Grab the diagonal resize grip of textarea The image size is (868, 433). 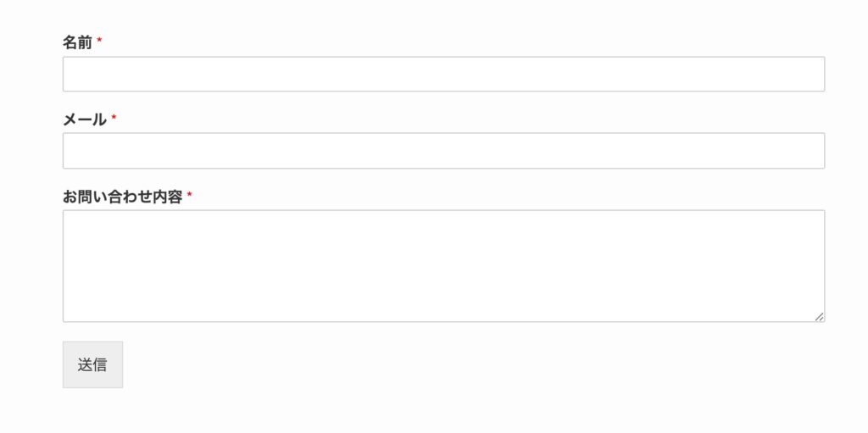coord(820,317)
